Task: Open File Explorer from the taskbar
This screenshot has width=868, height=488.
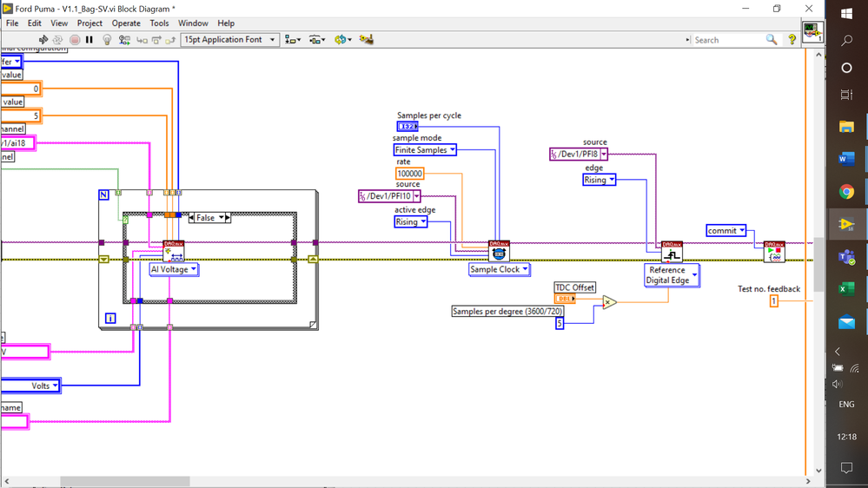Action: [x=846, y=127]
